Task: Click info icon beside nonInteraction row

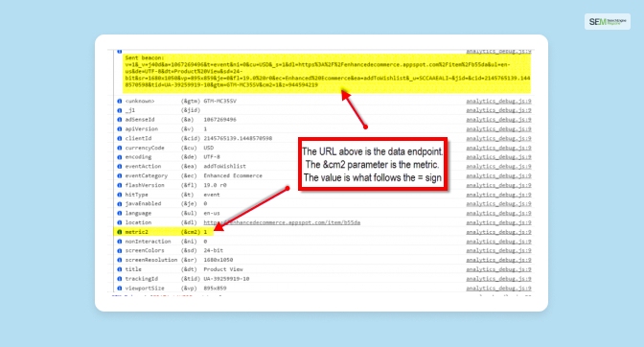Action: (120, 242)
